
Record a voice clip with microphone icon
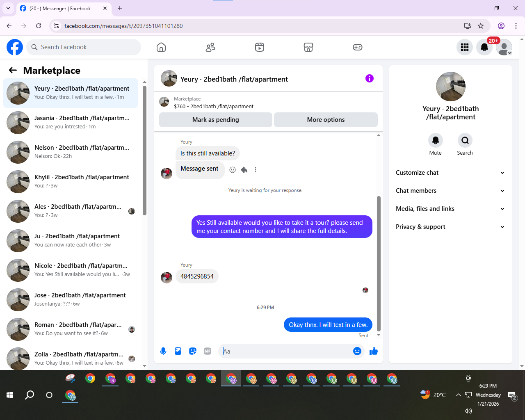point(163,351)
